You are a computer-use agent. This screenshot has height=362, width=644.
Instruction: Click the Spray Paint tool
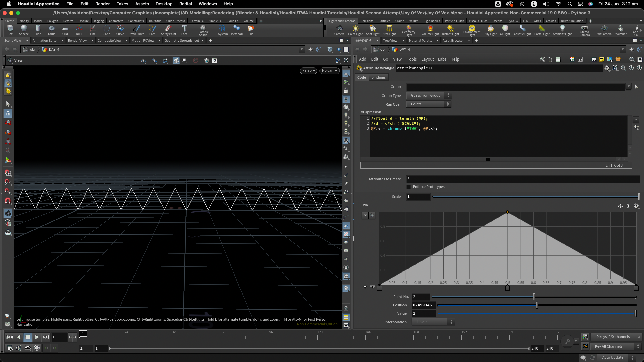coord(168,29)
